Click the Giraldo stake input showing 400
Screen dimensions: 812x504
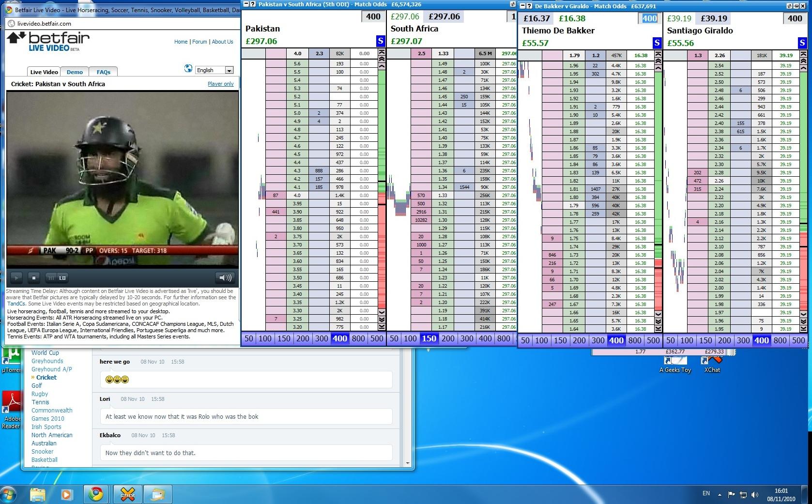[795, 18]
